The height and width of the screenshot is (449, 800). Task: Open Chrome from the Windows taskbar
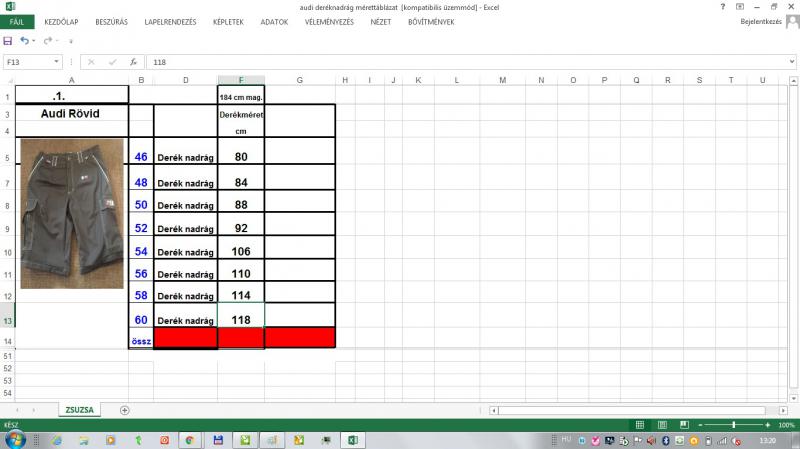(189, 440)
